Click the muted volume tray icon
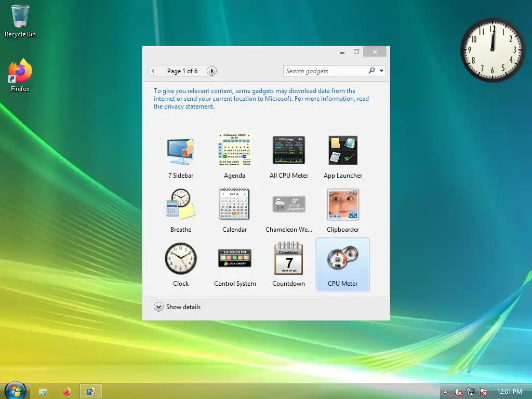The height and width of the screenshot is (399, 532). [x=458, y=392]
